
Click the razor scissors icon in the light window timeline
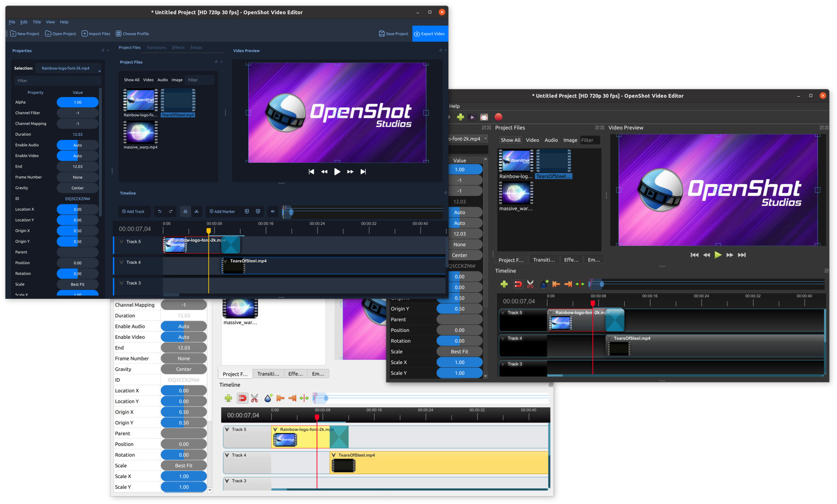[254, 398]
